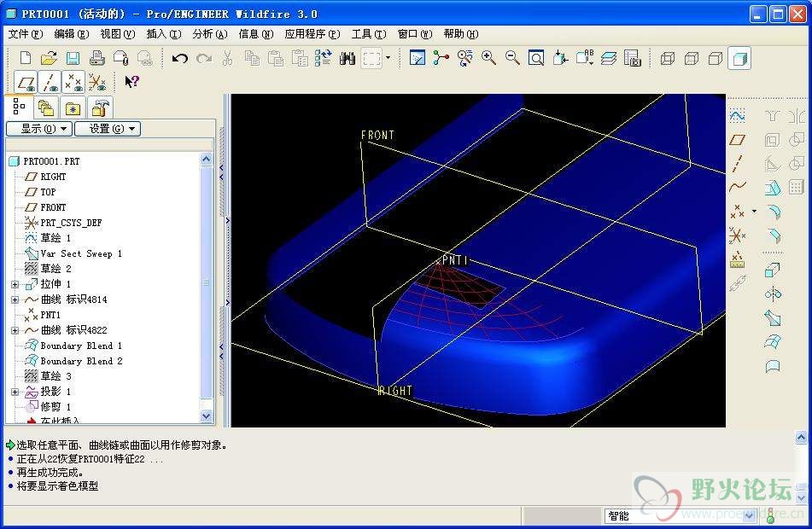Switch to the Connections navigator tab
The height and width of the screenshot is (529, 812).
(99, 108)
